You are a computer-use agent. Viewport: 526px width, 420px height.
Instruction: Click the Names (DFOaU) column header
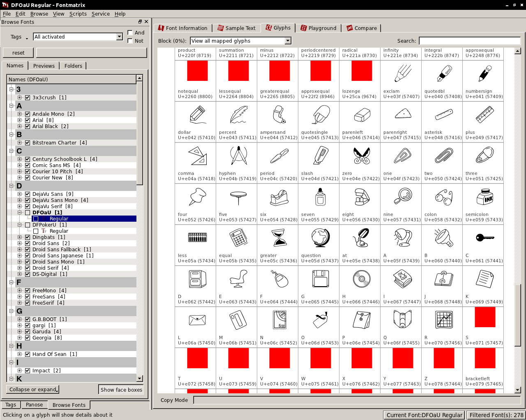72,79
